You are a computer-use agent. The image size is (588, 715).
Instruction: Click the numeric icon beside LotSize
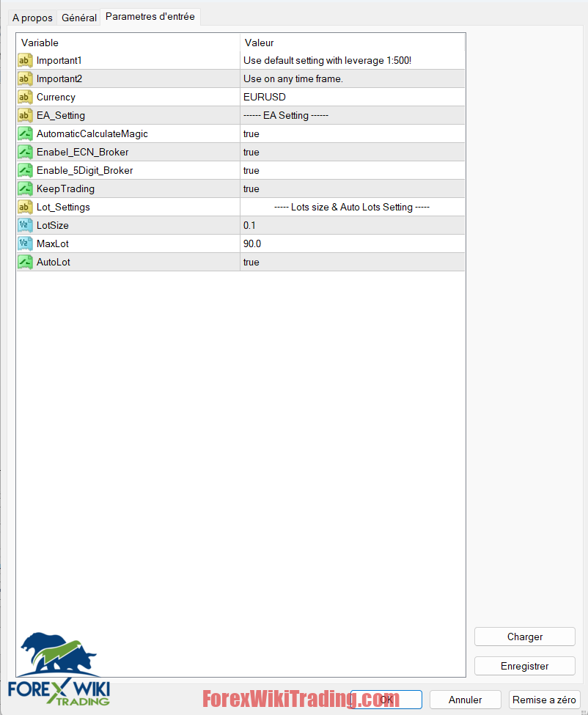tap(25, 225)
